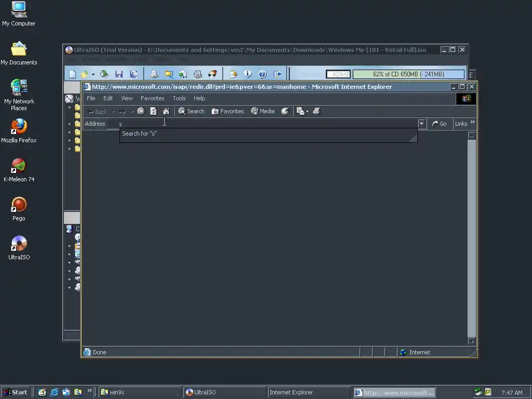
Task: Click Help question mark icon in UltraISO
Action: [262, 74]
